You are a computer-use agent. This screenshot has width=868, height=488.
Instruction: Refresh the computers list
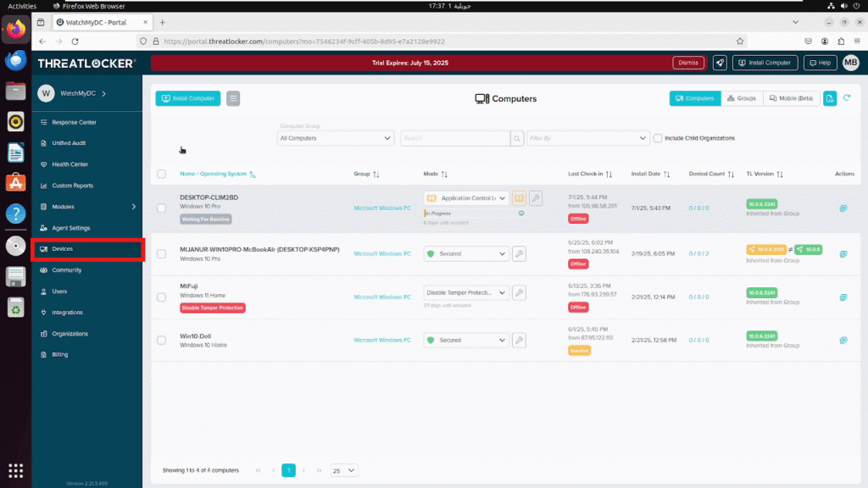[847, 98]
